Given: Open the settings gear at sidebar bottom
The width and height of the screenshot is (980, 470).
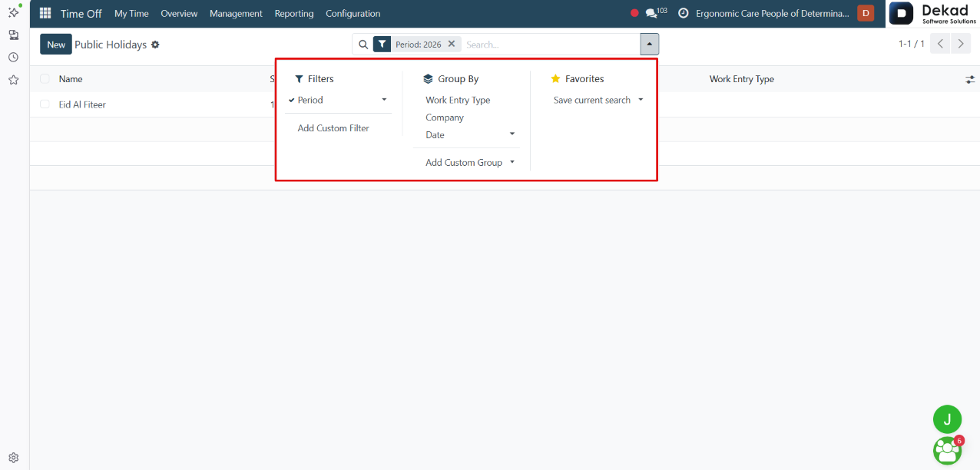Looking at the screenshot, I should click(13, 457).
